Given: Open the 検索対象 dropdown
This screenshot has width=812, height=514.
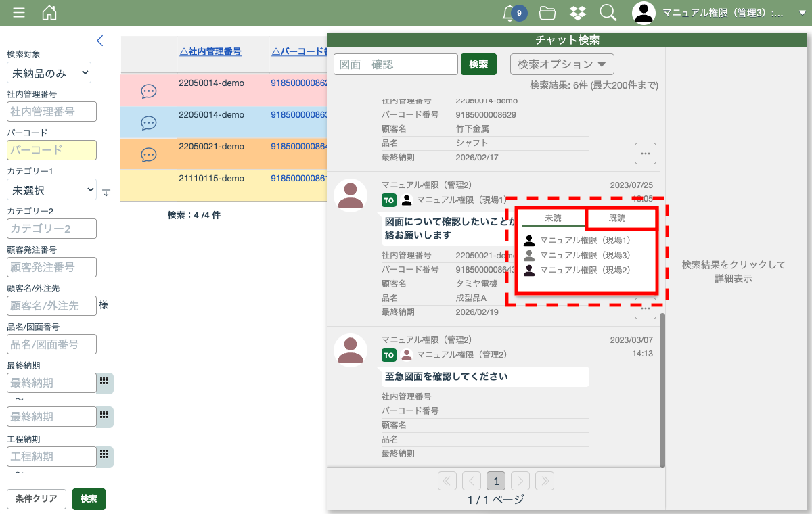Looking at the screenshot, I should coord(49,73).
